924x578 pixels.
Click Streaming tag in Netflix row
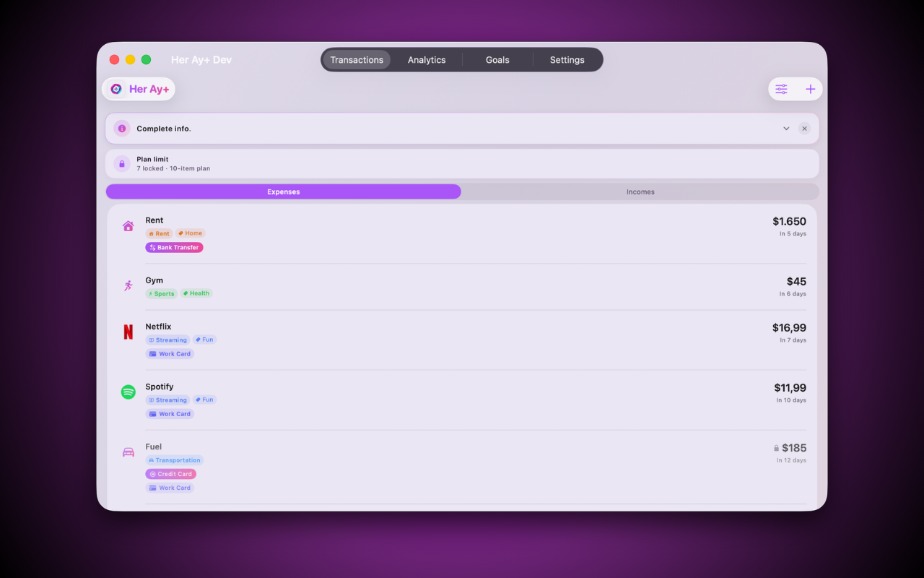(x=167, y=340)
